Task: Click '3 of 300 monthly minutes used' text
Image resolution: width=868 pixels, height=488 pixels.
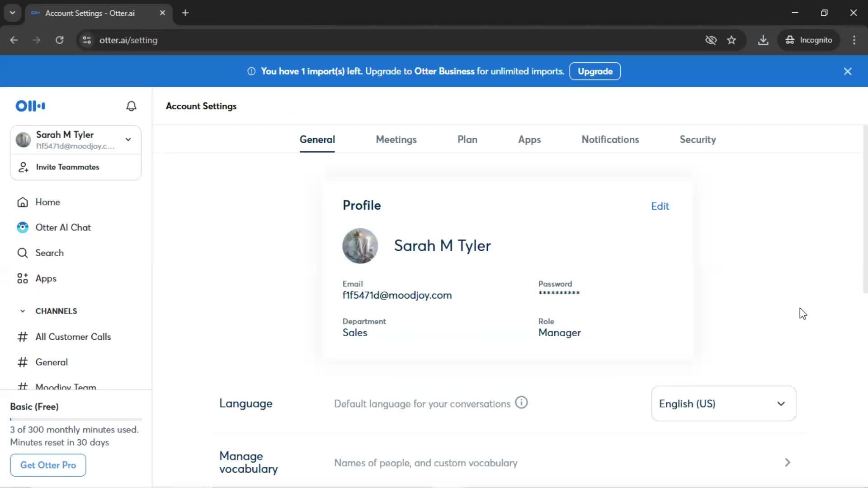Action: pos(75,430)
